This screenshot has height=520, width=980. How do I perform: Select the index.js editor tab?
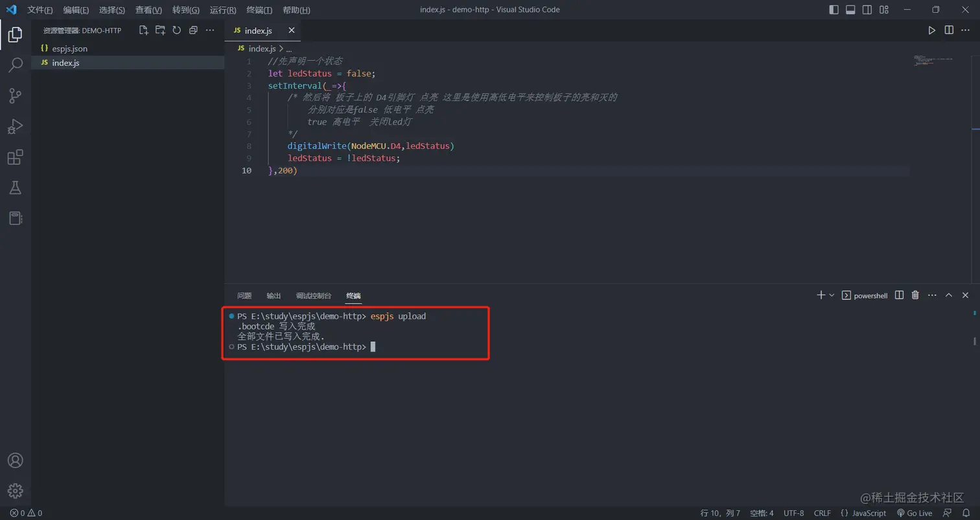pyautogui.click(x=262, y=30)
